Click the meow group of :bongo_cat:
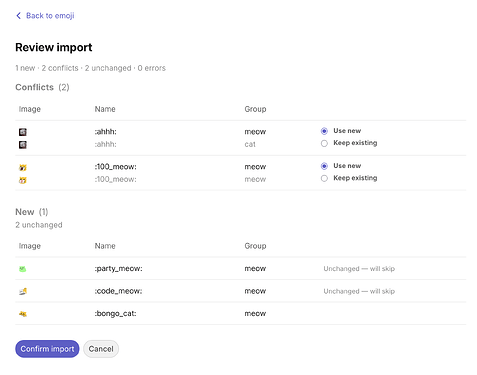 pos(255,314)
